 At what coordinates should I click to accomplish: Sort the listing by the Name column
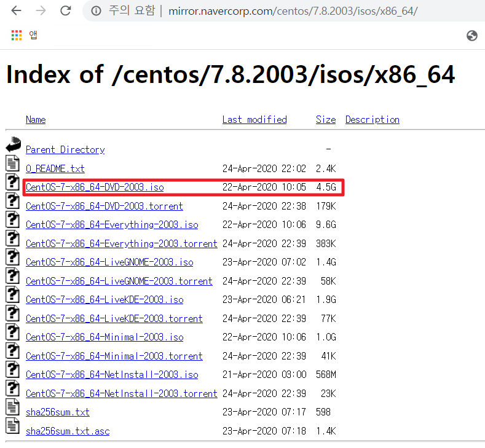pos(36,120)
